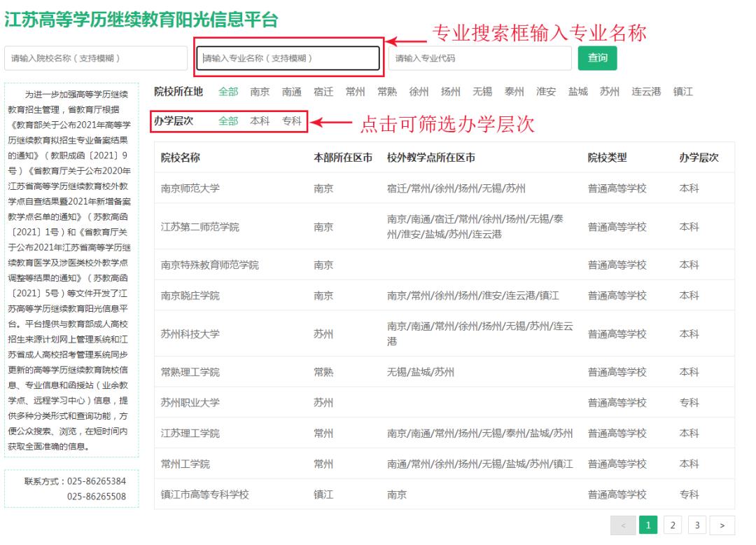
Task: Filter location by 淮安
Action: (x=546, y=92)
